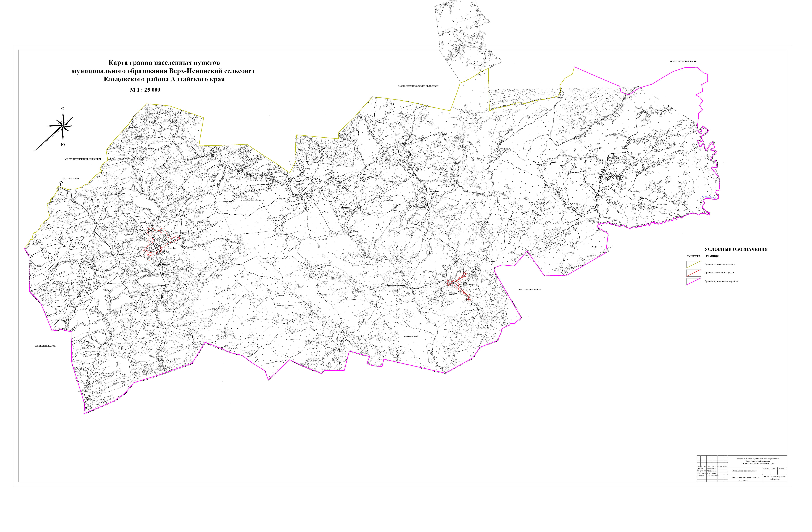Click the legend text 'Граница сельского поселения'
812x532 pixels.
(x=720, y=264)
